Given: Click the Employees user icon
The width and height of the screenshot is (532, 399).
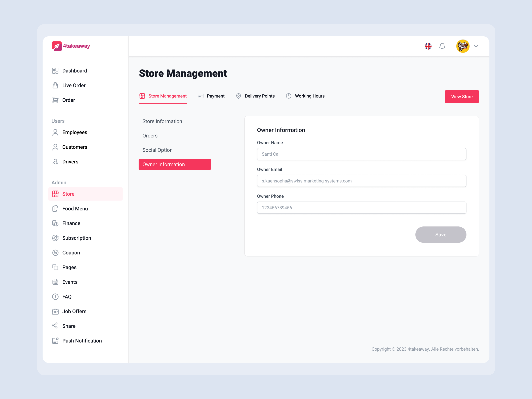Looking at the screenshot, I should 55,132.
